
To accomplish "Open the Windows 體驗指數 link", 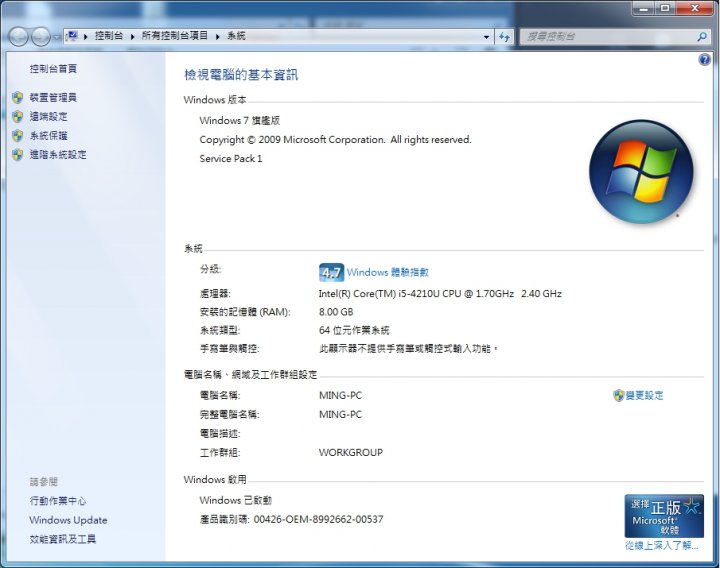I will [x=388, y=272].
